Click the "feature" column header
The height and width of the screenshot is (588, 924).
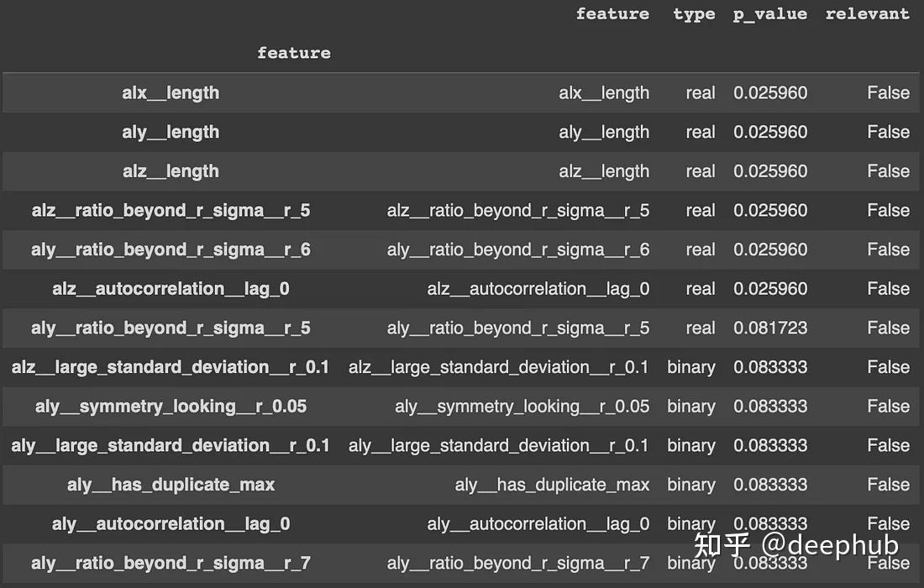point(612,13)
